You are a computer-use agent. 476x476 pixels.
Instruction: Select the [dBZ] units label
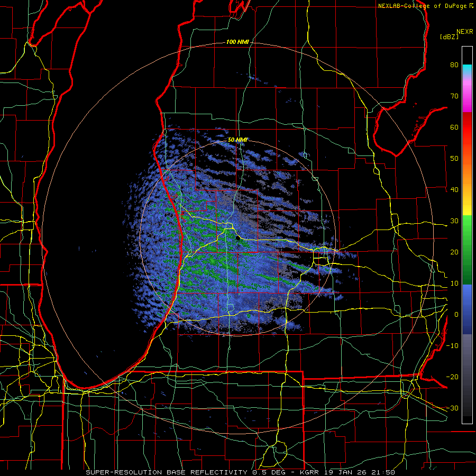pyautogui.click(x=449, y=36)
